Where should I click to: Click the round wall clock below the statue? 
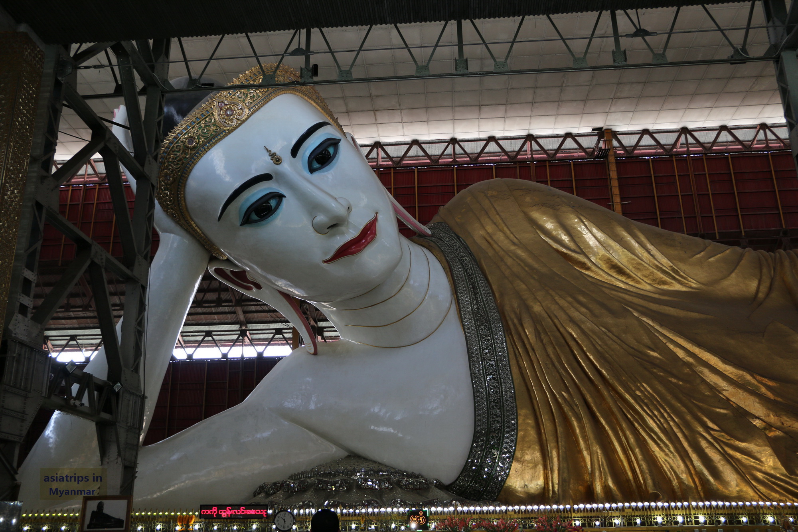[285, 520]
